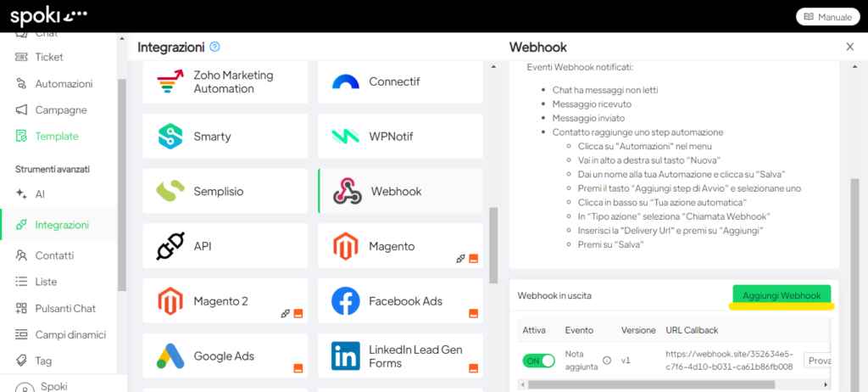Click the Webhook integration logo icon
868x392 pixels.
click(346, 191)
